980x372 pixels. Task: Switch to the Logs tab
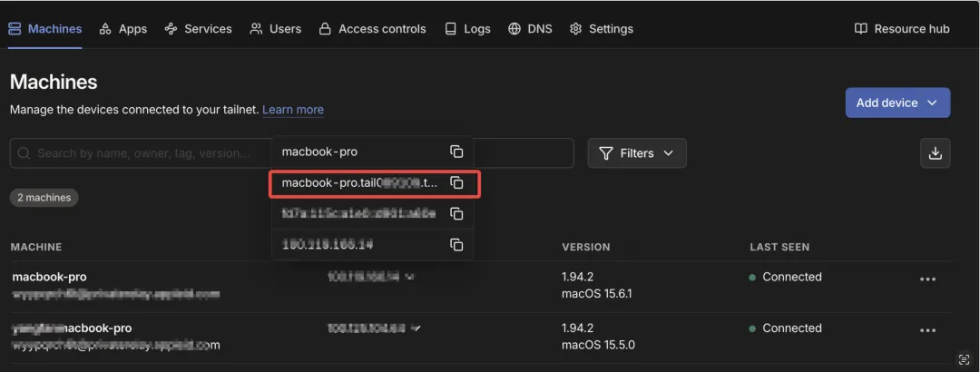click(x=467, y=29)
